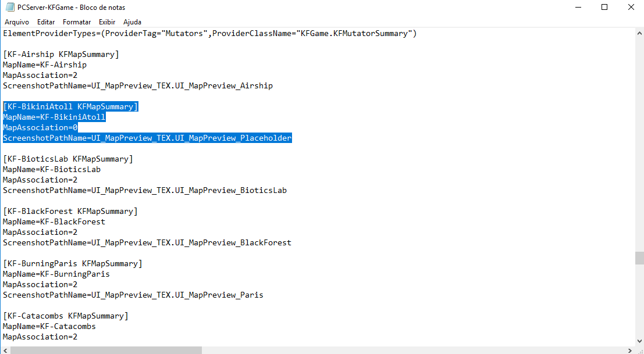Screen dimensions: 644x354
Task: Click the selected [KF-BikiniAtoll KFMapSummary] line
Action: pyautogui.click(x=70, y=106)
